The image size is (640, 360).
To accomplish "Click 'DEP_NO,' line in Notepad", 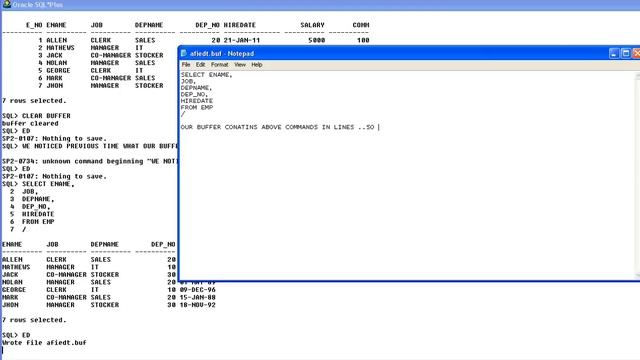I will click(x=194, y=94).
